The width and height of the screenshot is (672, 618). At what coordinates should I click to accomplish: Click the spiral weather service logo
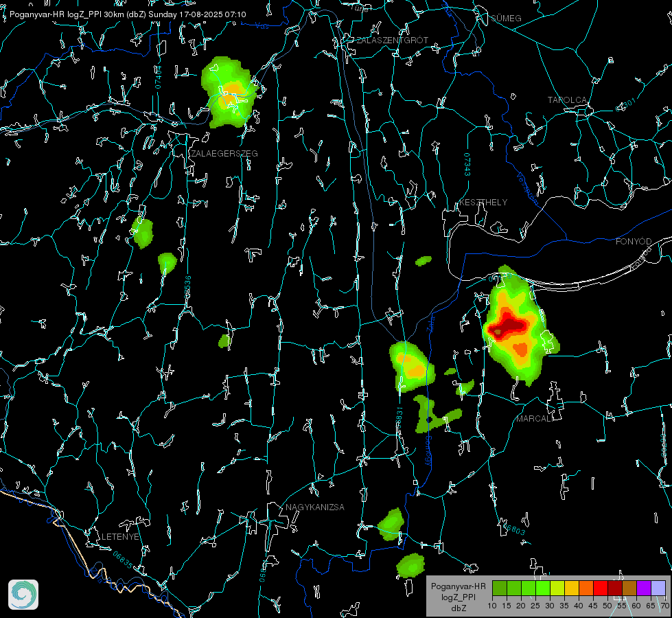[x=23, y=595]
